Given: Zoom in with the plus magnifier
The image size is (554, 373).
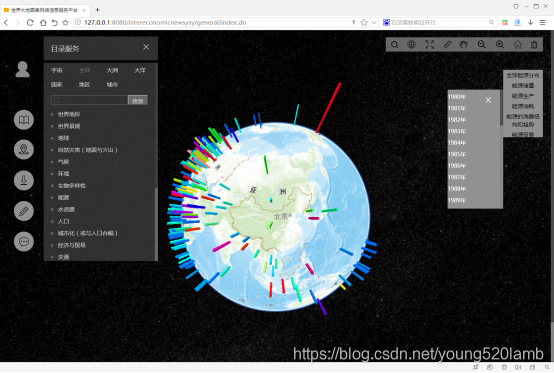Looking at the screenshot, I should pyautogui.click(x=500, y=45).
